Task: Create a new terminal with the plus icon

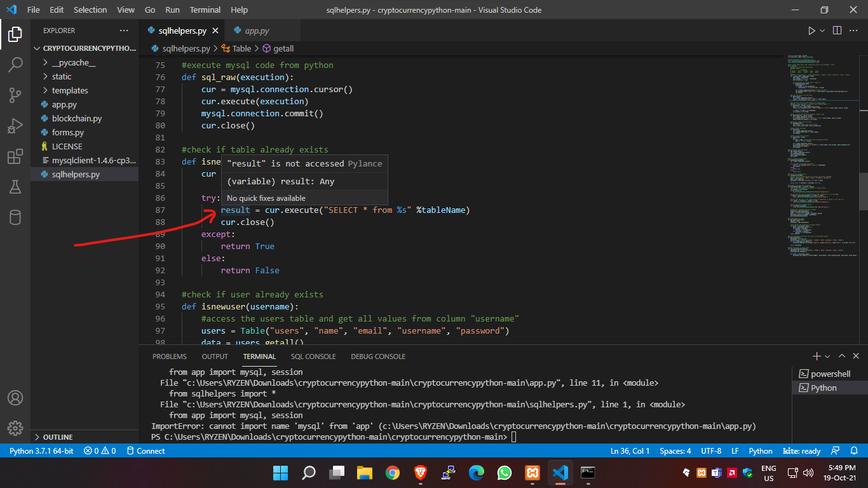Action: (x=817, y=356)
